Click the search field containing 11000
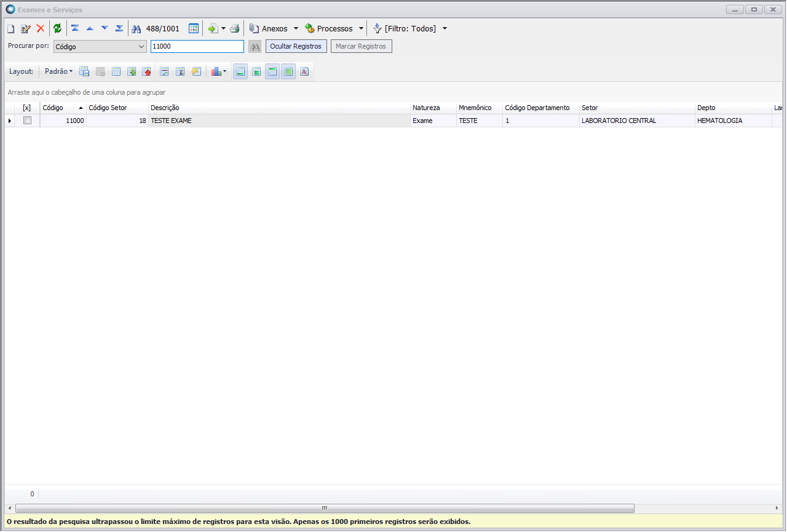The width and height of the screenshot is (787, 532). 197,47
